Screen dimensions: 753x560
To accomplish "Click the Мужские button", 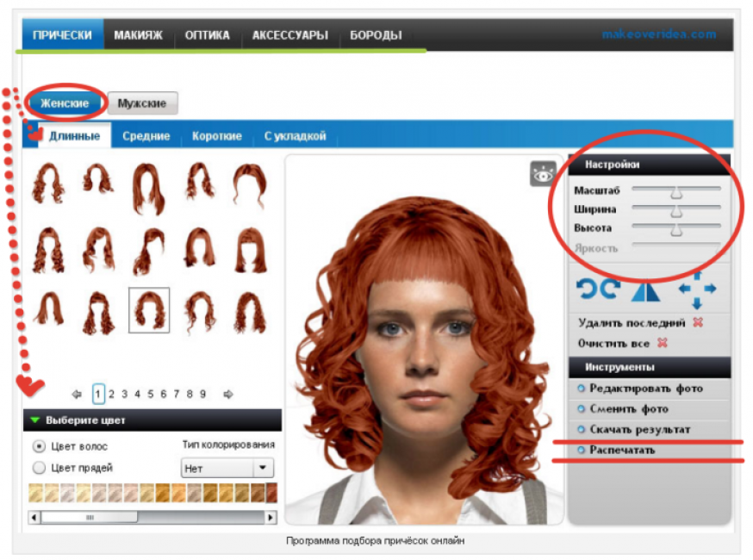I will click(142, 103).
